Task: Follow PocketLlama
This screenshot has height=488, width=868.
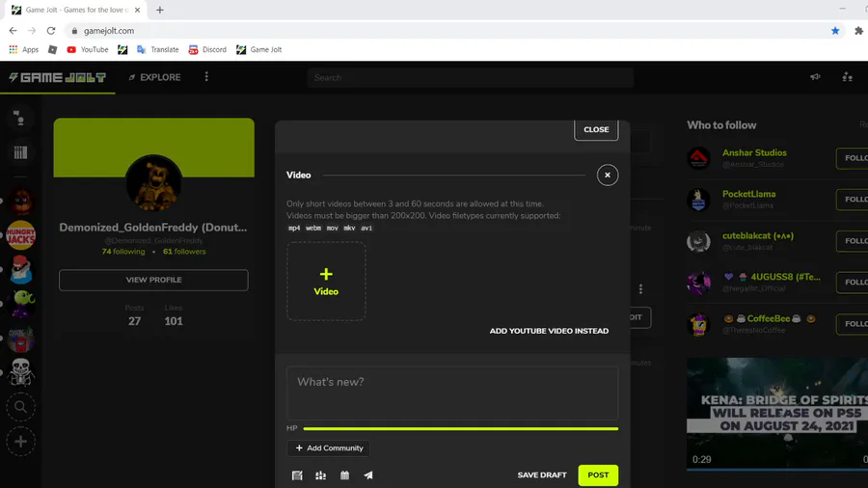Action: tap(853, 200)
